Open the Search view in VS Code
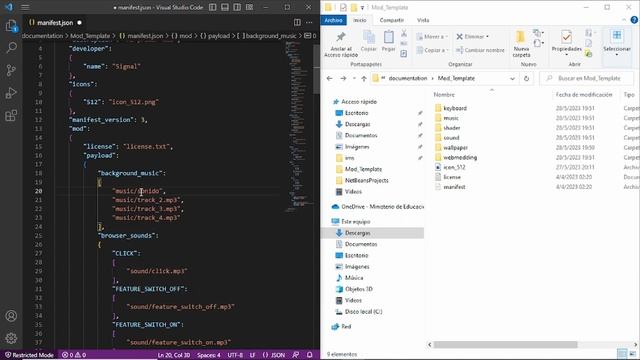 pyautogui.click(x=11, y=48)
